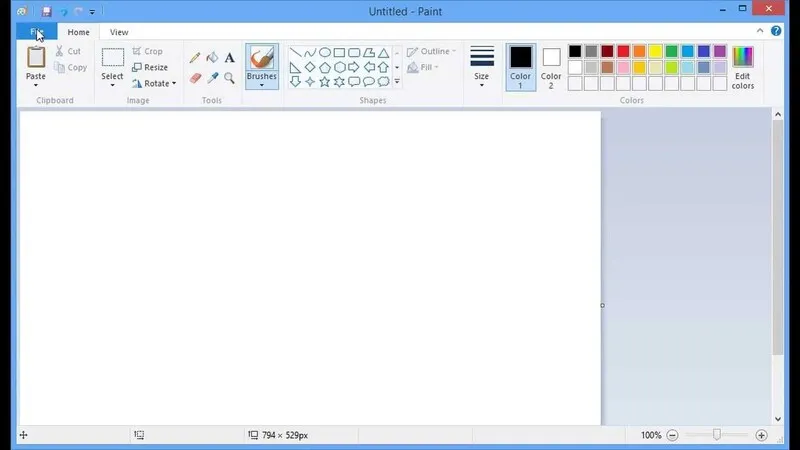Pick the Fill with color bucket tool
Screen dimensions: 800x450
click(x=212, y=58)
